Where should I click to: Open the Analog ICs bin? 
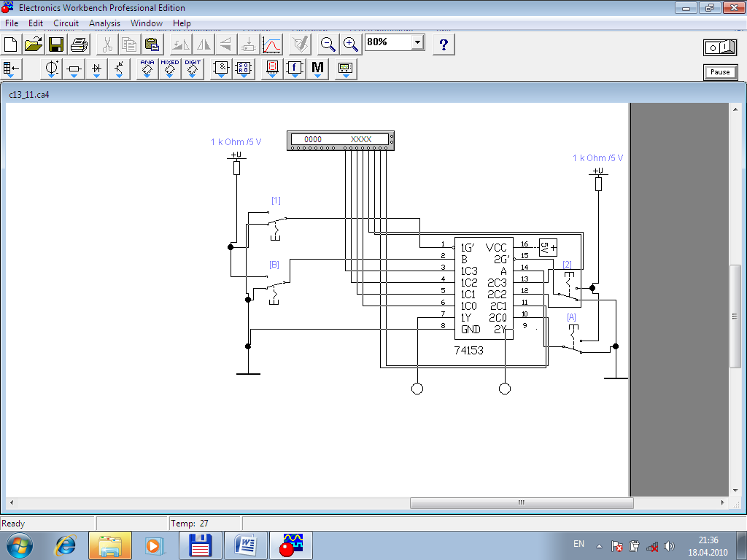point(147,69)
